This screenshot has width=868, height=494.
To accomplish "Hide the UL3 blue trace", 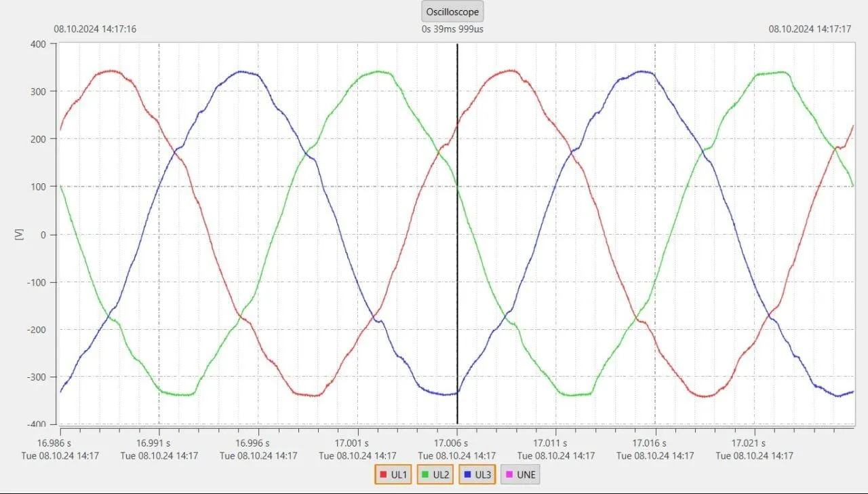I will click(x=477, y=475).
